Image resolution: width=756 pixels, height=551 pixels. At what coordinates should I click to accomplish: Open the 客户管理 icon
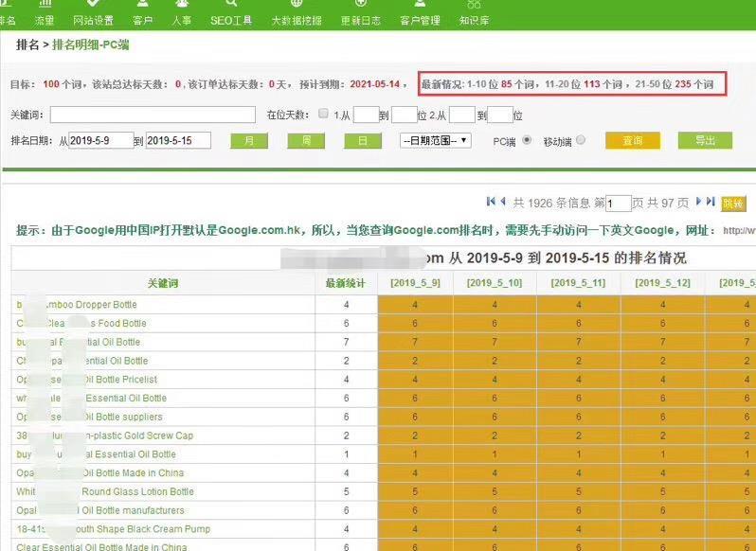[x=420, y=5]
